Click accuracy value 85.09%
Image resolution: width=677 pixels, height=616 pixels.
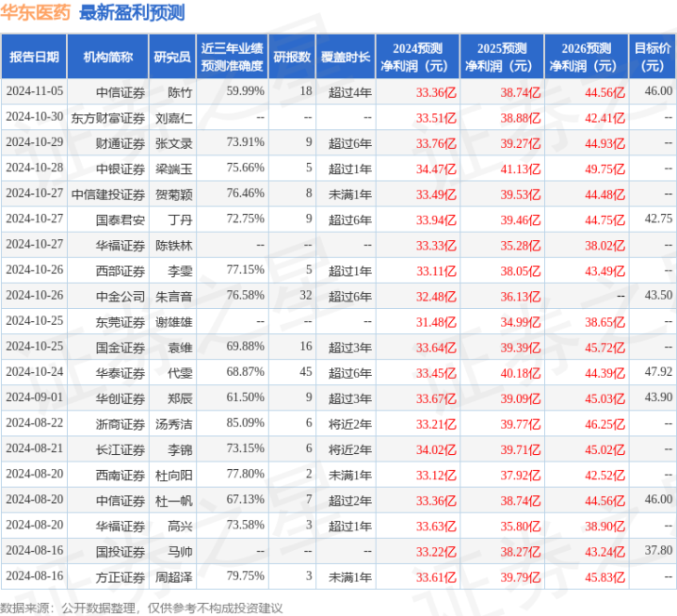point(245,423)
